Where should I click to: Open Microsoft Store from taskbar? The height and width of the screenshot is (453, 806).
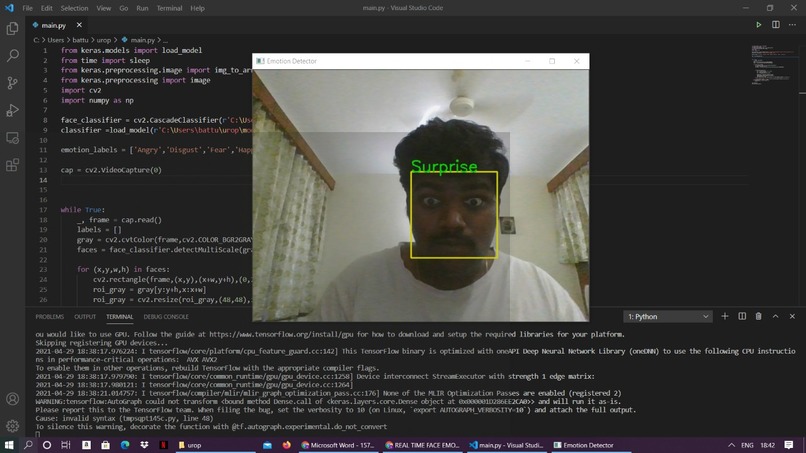click(105, 445)
